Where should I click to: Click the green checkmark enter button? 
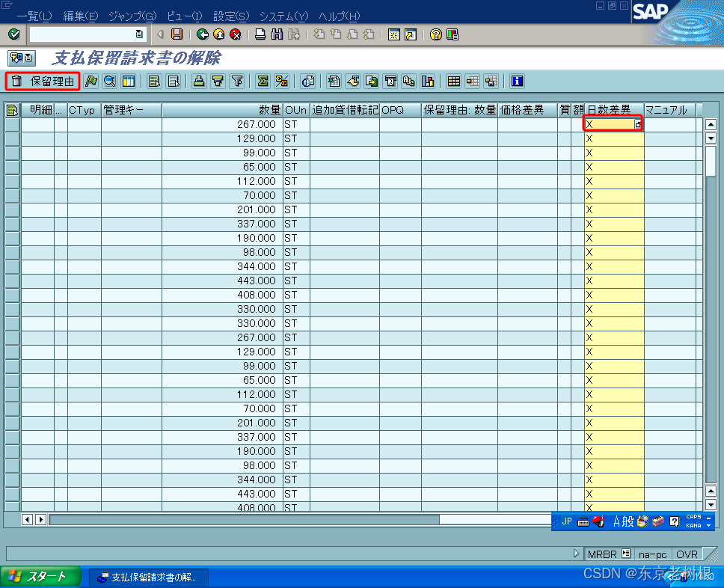13,34
